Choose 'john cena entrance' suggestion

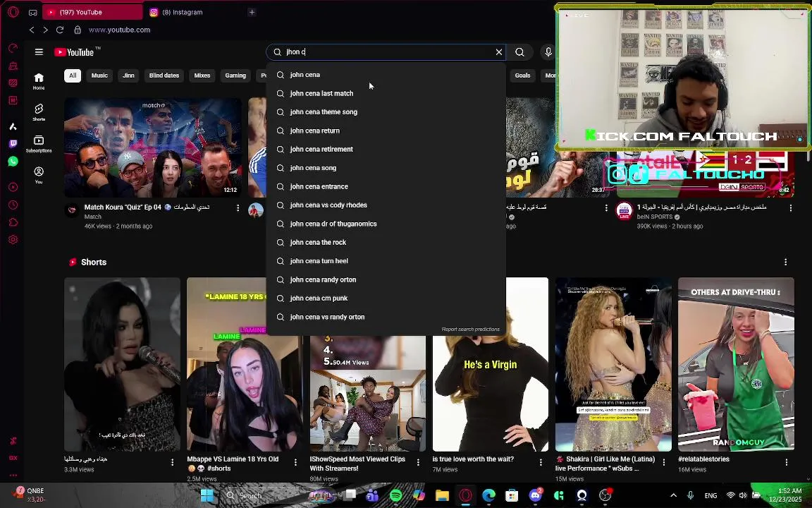point(386,186)
